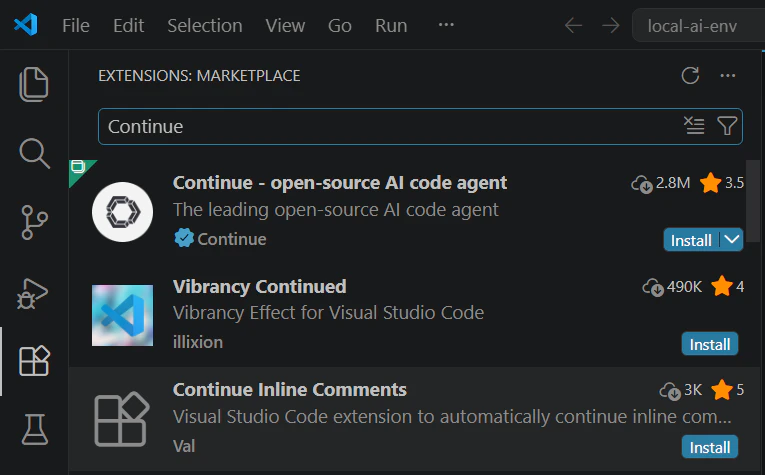
Task: Click the 'EXTENSIONS: MARKETPLACE' header
Action: [199, 76]
